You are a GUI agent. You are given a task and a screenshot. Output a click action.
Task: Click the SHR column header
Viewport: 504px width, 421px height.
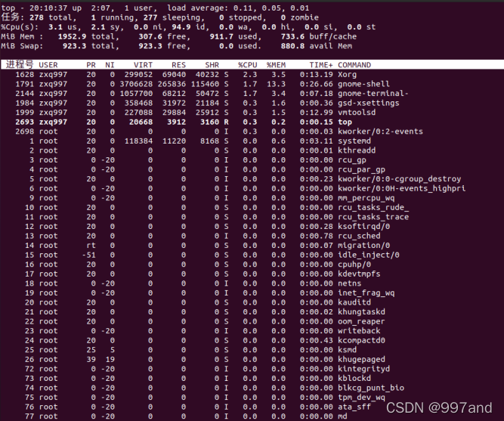point(212,65)
